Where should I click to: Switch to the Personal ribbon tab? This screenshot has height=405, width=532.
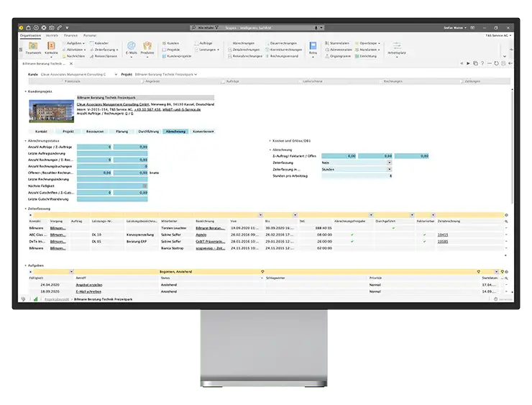coord(90,35)
